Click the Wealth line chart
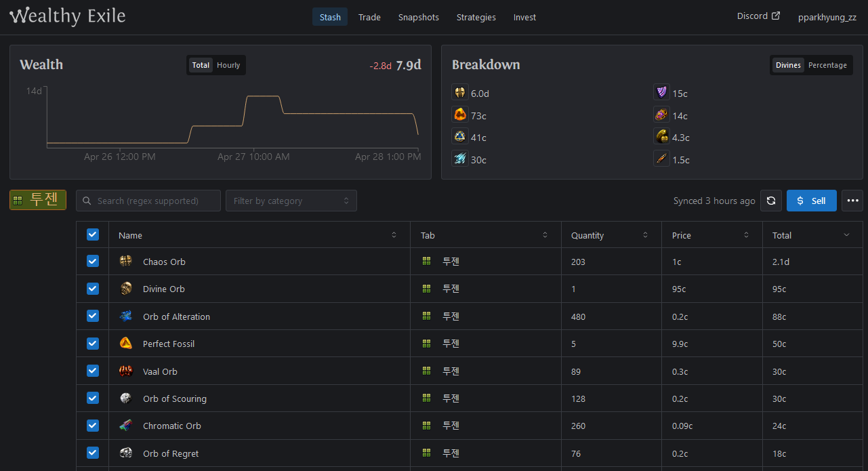 (x=232, y=117)
